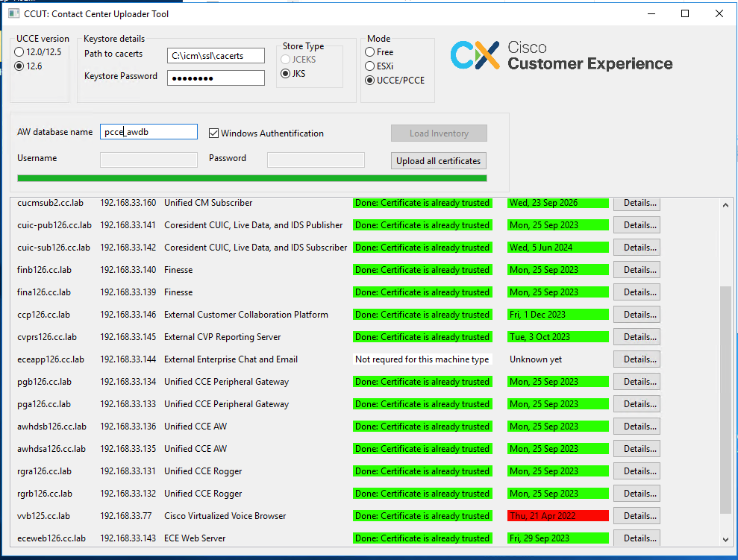Open Details for cucmsub2.cc.lab
Screen dimensions: 738x560
pyautogui.click(x=637, y=204)
